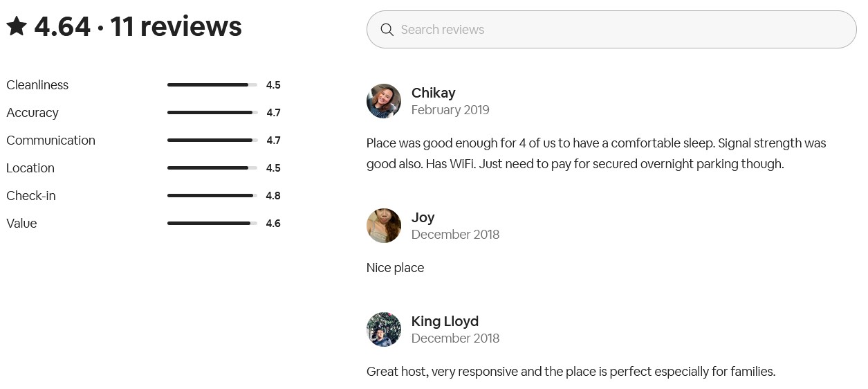Click the Communication rating bar

[x=212, y=141]
